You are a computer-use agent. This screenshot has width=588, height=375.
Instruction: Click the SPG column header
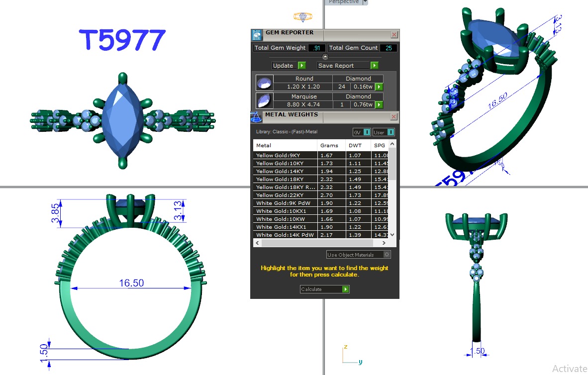tap(380, 146)
